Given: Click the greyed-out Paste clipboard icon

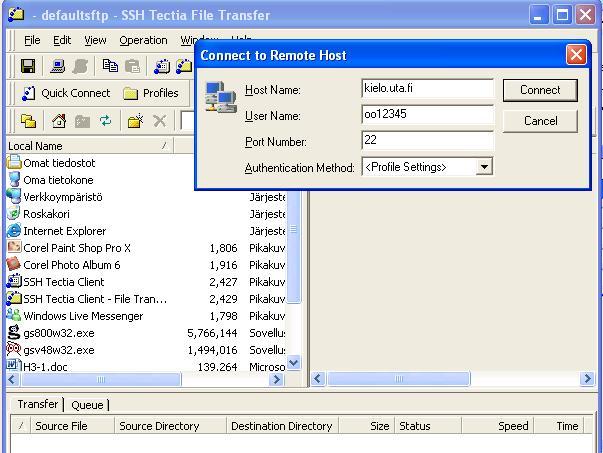Looking at the screenshot, I should pos(133,66).
